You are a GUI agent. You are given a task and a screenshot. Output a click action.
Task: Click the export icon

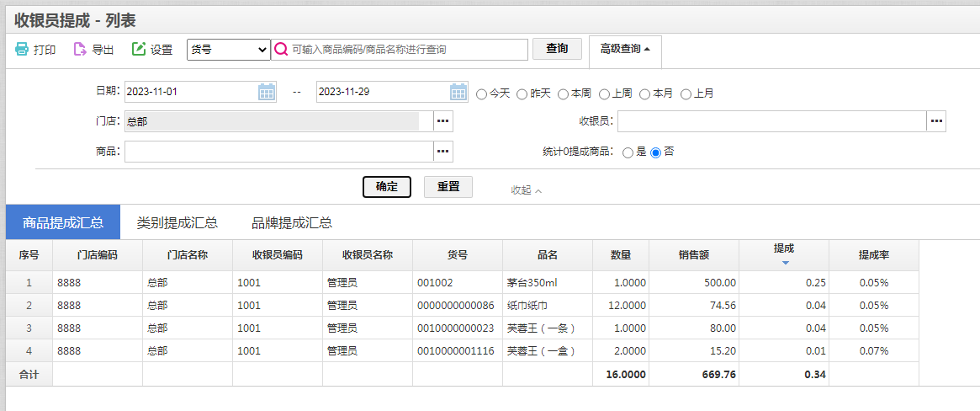coord(80,50)
